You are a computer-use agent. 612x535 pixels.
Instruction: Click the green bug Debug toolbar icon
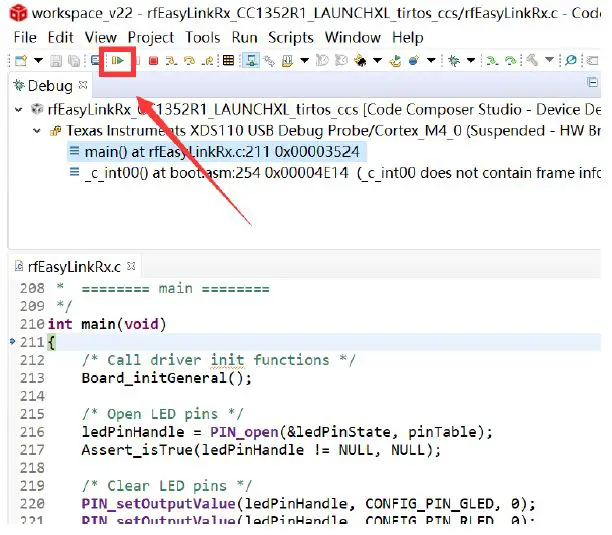[454, 60]
